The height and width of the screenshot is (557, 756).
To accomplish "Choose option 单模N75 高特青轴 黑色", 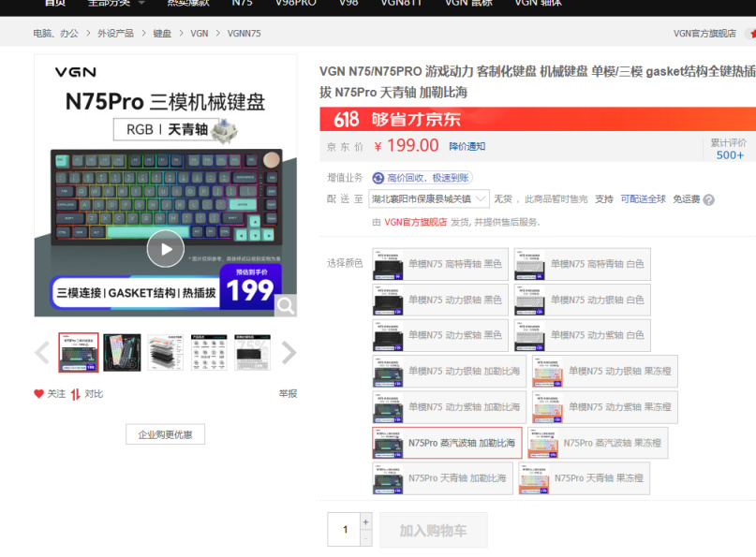I will 440,264.
